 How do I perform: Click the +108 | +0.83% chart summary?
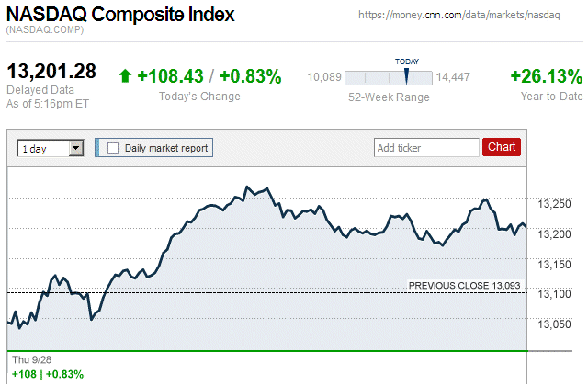point(48,374)
